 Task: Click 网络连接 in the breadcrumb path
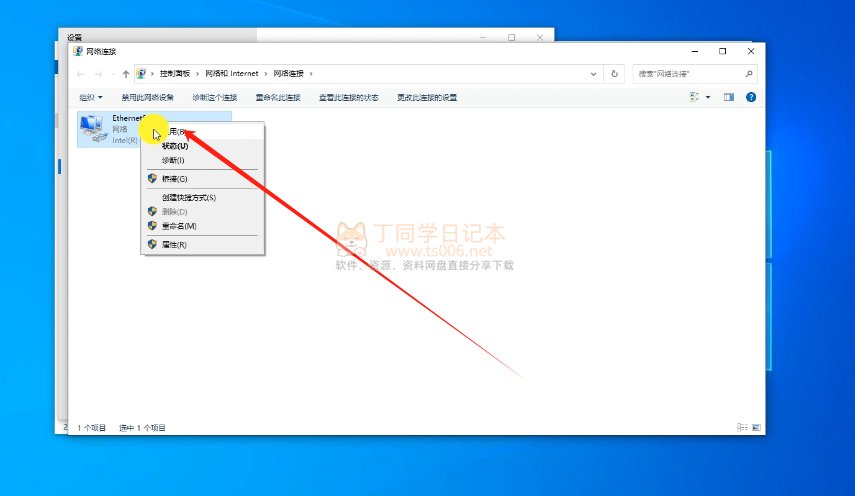tap(288, 74)
